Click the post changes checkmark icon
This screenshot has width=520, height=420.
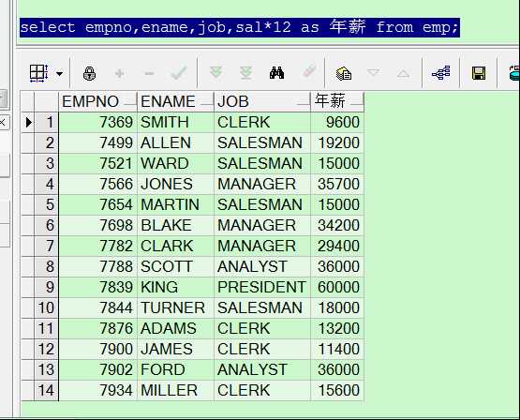click(x=179, y=73)
